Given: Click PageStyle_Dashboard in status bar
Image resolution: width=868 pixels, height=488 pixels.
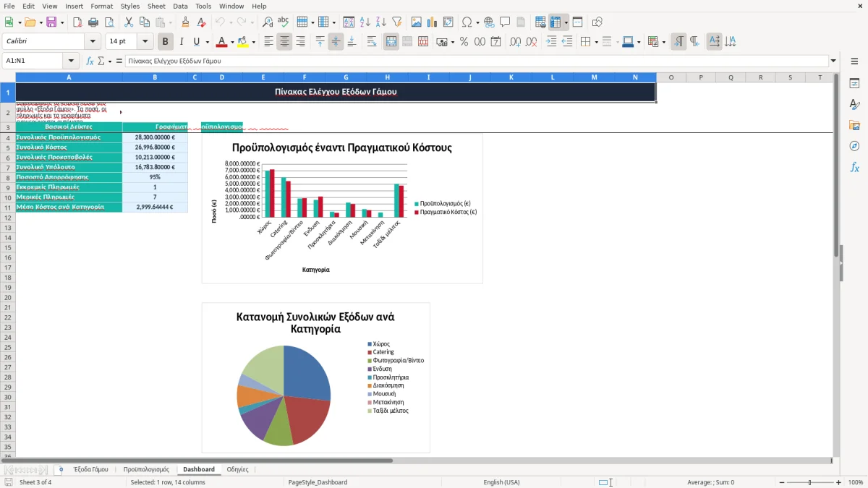Looking at the screenshot, I should tap(318, 482).
